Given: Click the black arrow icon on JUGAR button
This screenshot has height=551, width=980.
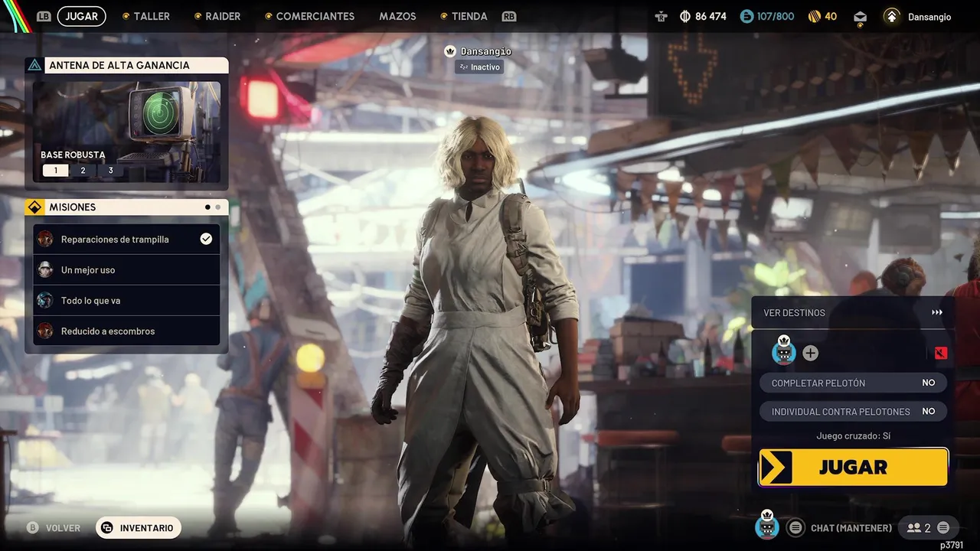Looking at the screenshot, I should [x=776, y=467].
